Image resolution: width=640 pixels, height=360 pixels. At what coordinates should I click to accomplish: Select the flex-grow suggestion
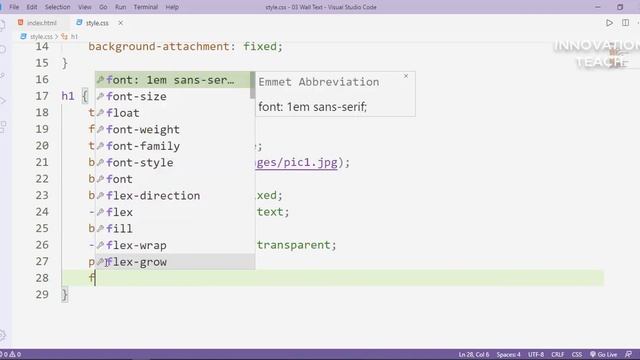pyautogui.click(x=175, y=262)
